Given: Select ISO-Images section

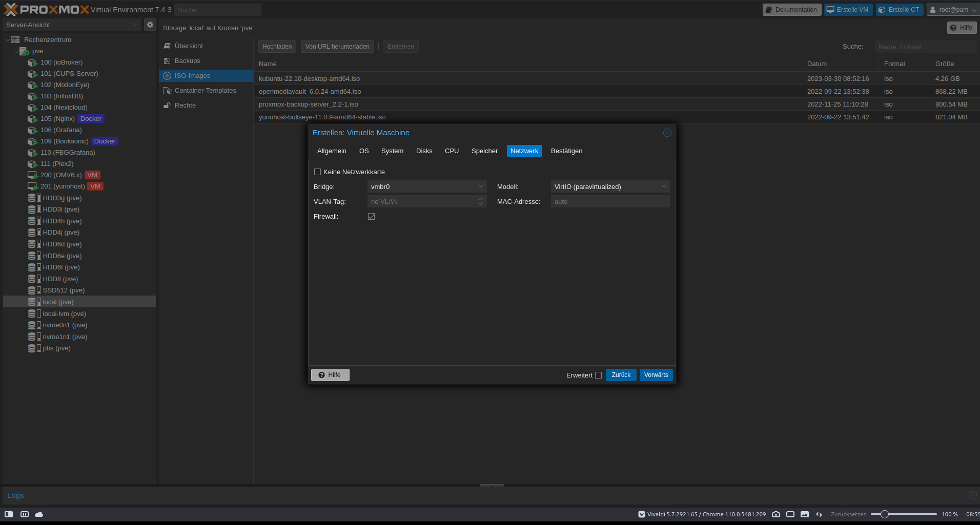Looking at the screenshot, I should click(206, 76).
